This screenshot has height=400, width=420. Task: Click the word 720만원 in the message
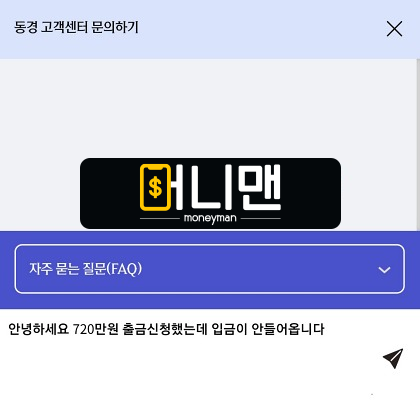[95, 329]
